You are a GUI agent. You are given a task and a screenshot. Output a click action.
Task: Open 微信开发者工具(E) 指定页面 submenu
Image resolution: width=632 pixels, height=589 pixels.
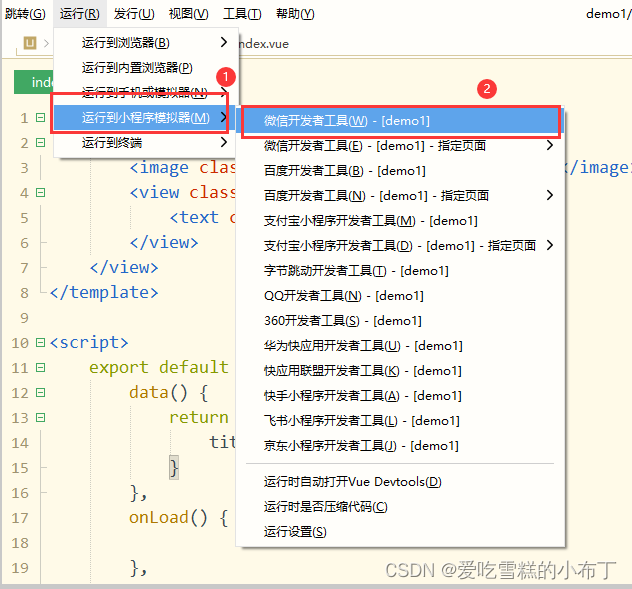coord(401,146)
